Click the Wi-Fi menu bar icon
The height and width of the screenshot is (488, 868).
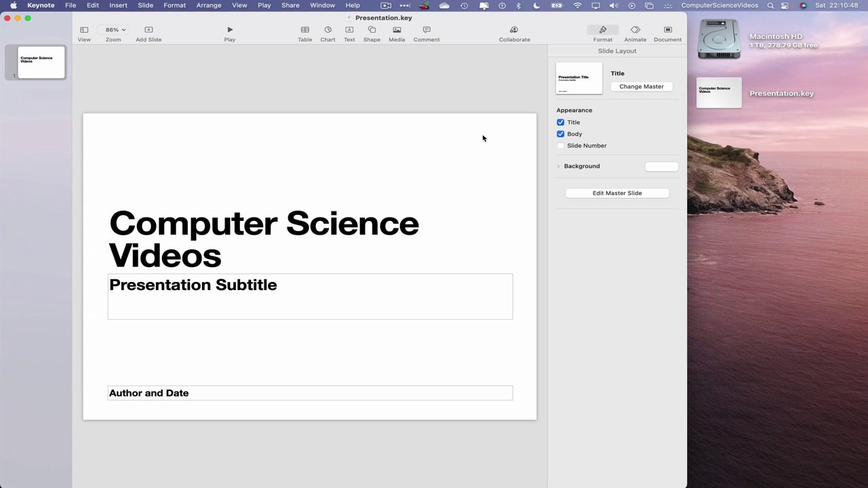(577, 5)
